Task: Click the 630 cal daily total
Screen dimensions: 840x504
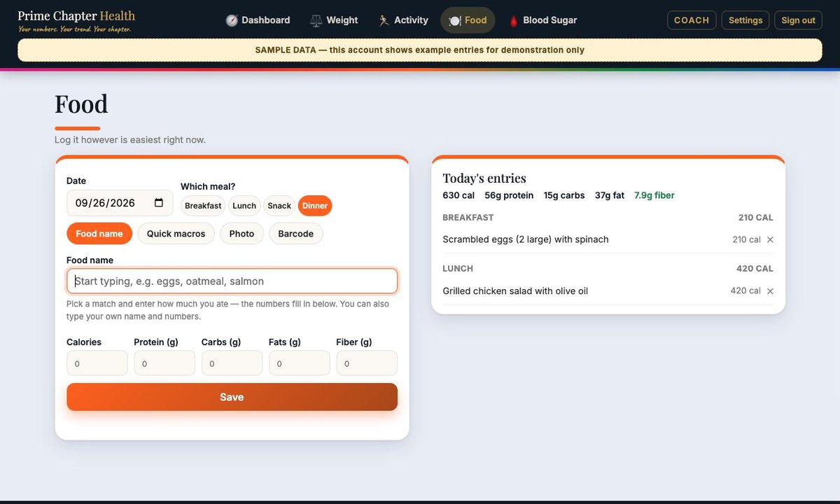Action: pyautogui.click(x=458, y=195)
